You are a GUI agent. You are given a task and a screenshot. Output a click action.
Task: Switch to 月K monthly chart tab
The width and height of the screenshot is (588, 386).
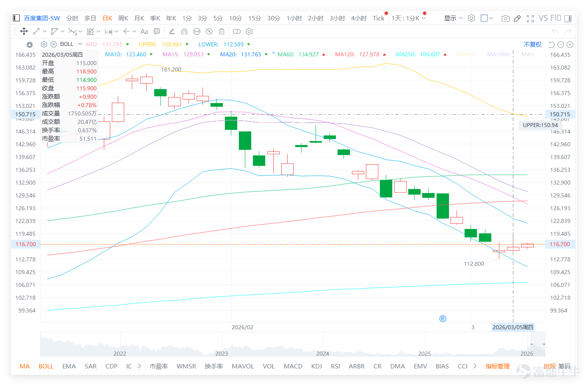139,18
